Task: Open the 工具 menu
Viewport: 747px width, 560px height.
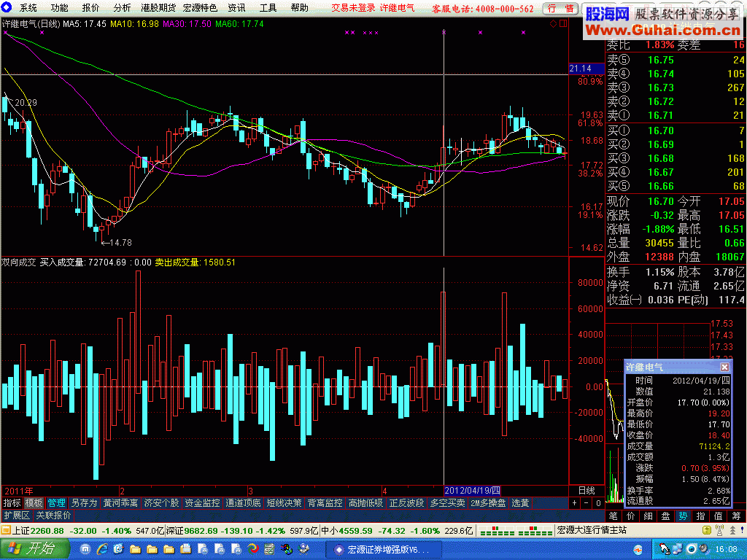Action: [268, 8]
